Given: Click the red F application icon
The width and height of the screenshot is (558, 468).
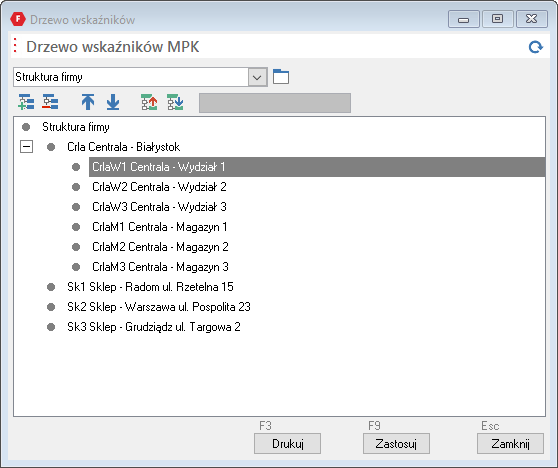Looking at the screenshot, I should pyautogui.click(x=18, y=19).
